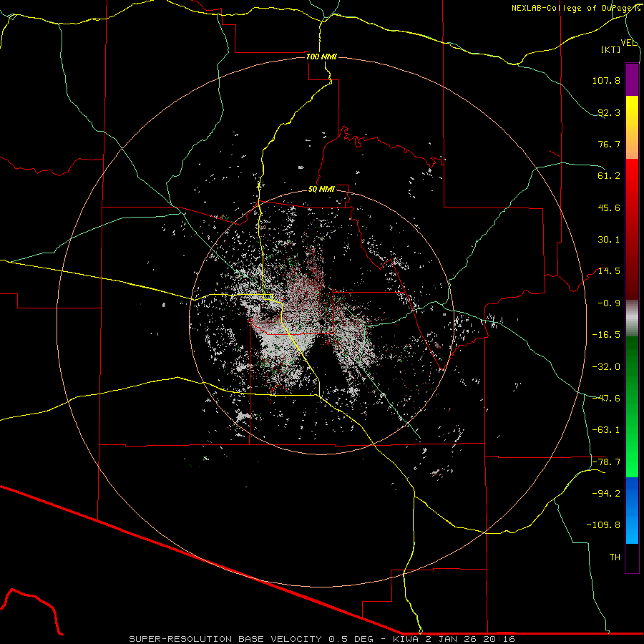Click the 61.2 value on velocity scale
The height and width of the screenshot is (644, 644).
pyautogui.click(x=609, y=176)
